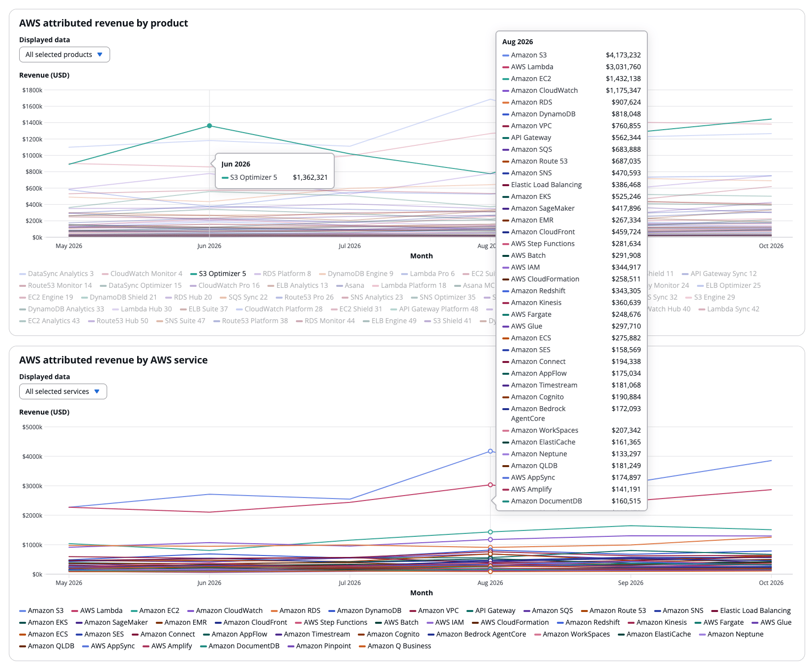Click the Sep 2026 axis label in services chart
The height and width of the screenshot is (667, 812).
tap(631, 583)
